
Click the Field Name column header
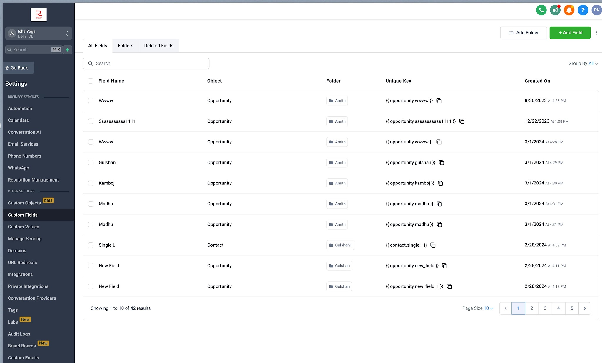click(111, 81)
